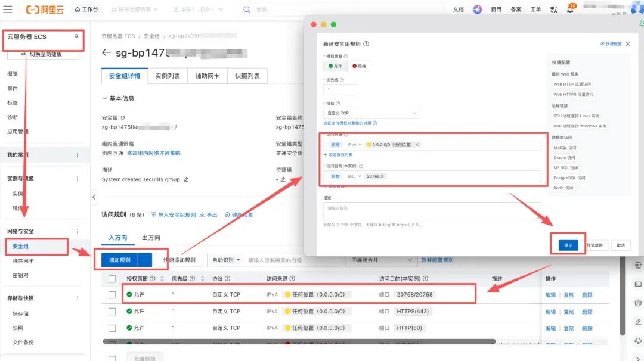Screen dimensions: 644x361
Task: Select the MySQL 访问 quick config
Action: pos(565,147)
